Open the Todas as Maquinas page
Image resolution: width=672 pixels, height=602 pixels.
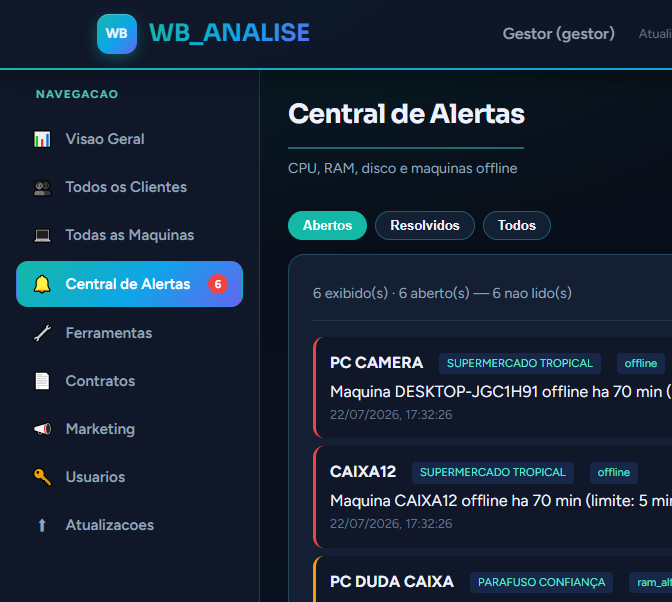[x=129, y=235]
